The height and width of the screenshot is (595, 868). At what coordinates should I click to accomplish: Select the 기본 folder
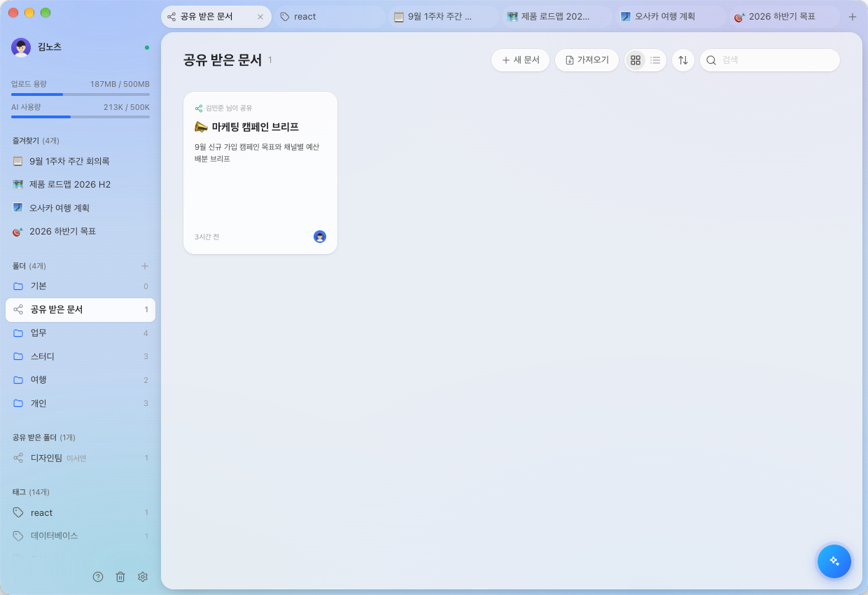(x=80, y=286)
